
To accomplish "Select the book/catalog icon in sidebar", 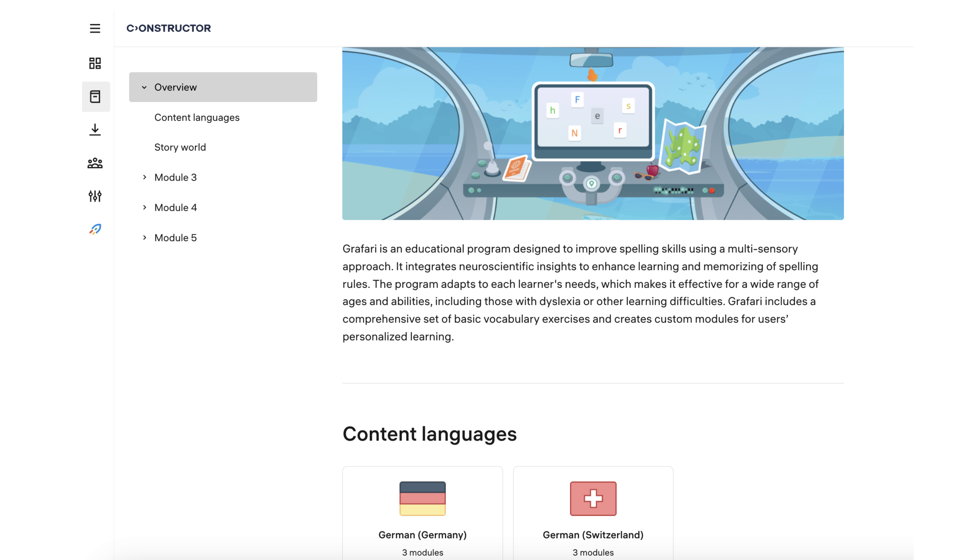I will click(96, 97).
